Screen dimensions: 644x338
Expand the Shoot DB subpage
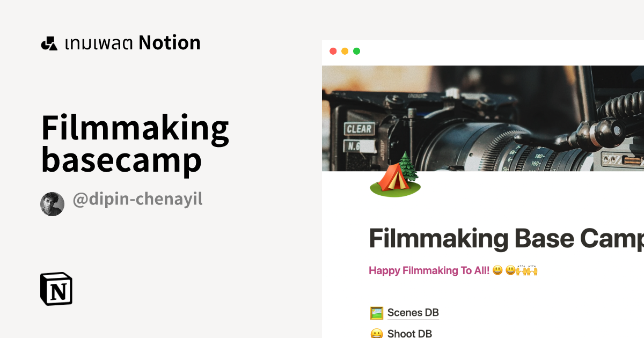[x=410, y=334]
